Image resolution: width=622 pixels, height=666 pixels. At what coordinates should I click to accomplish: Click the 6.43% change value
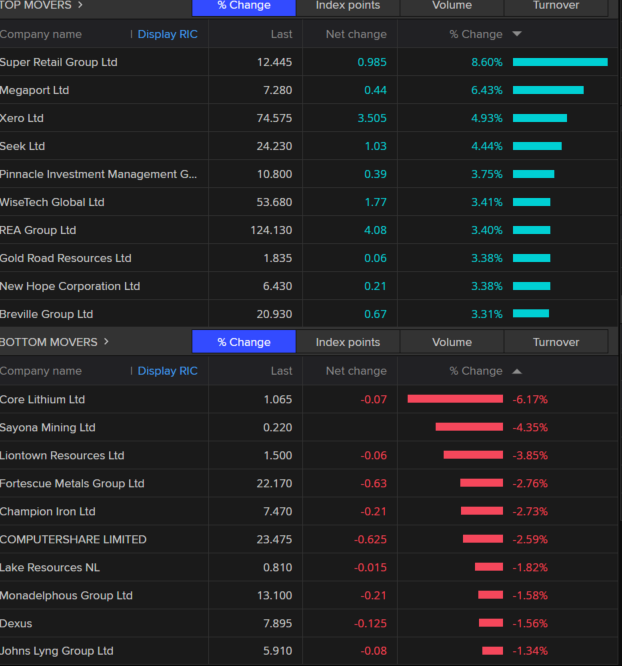coord(486,90)
